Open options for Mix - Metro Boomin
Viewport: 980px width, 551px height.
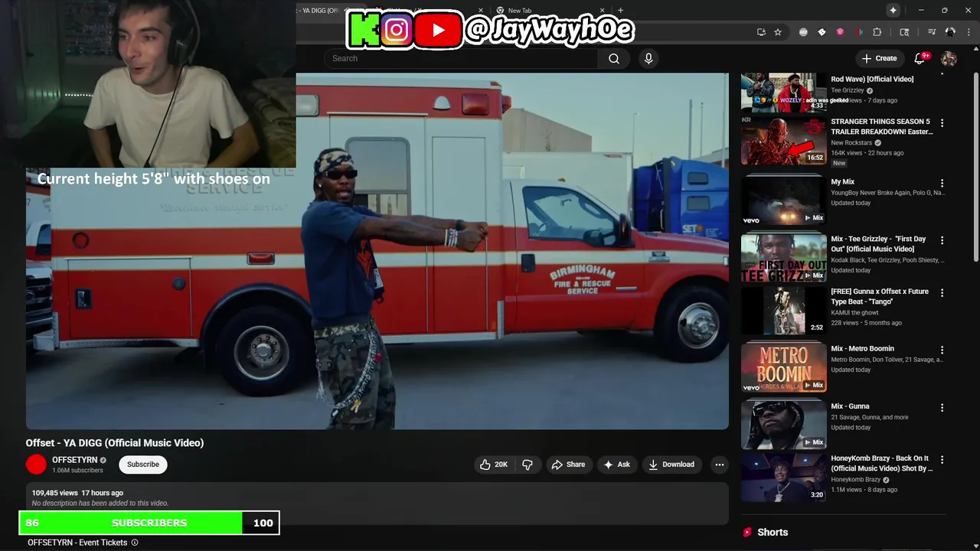[x=942, y=350]
